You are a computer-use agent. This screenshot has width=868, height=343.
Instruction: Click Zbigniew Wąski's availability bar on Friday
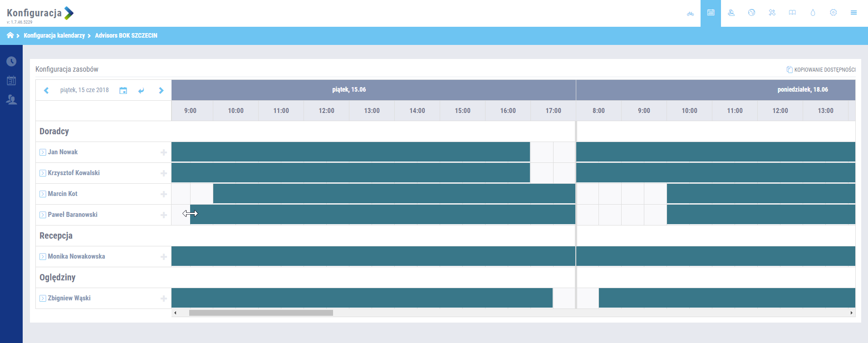click(362, 298)
